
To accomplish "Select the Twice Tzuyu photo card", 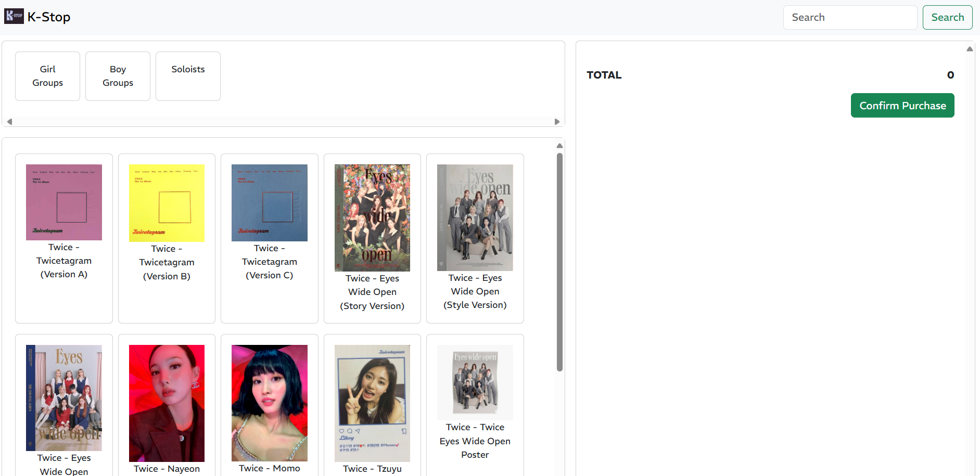I will (x=372, y=403).
